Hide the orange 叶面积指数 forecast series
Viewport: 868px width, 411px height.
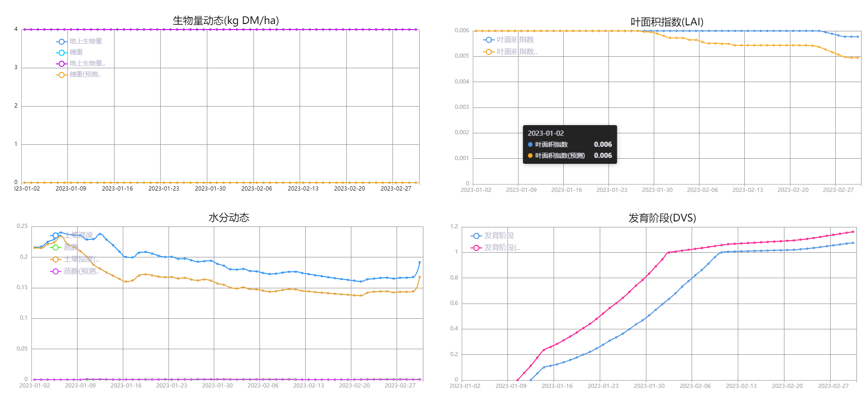click(x=488, y=52)
